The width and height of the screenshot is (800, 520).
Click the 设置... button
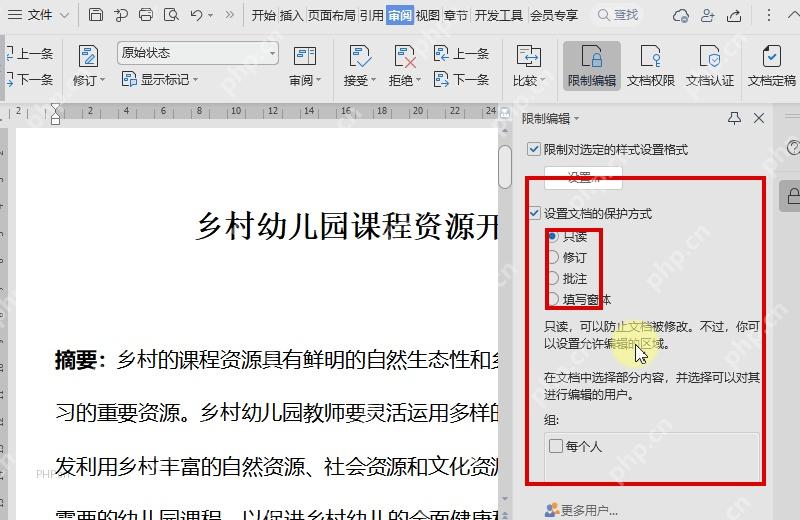click(583, 178)
